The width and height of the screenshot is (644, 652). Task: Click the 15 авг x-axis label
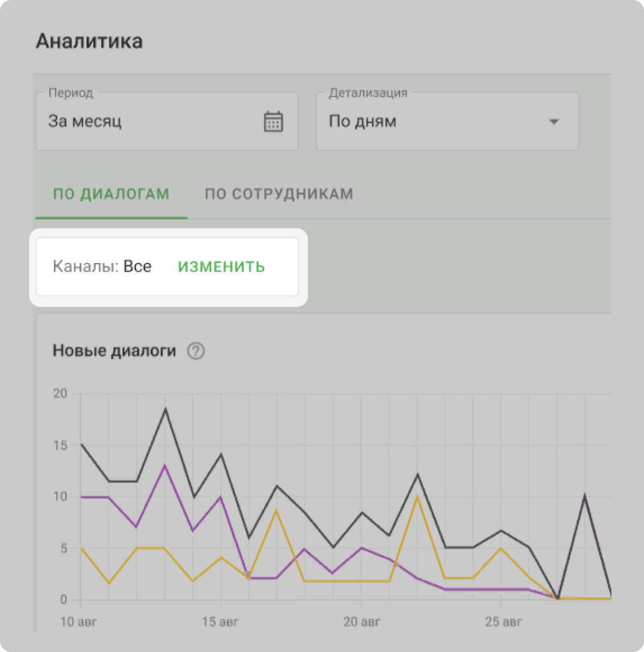(220, 620)
